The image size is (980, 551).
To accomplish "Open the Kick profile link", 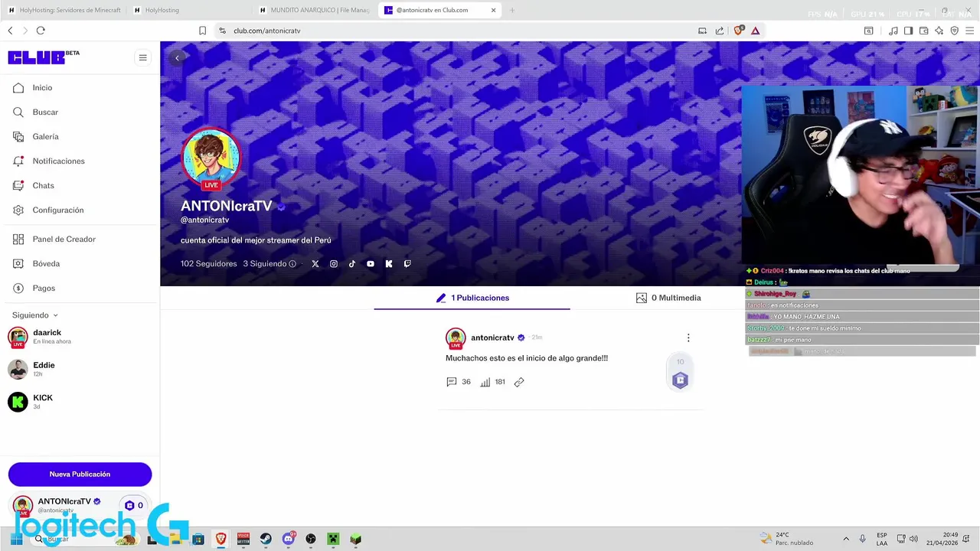I will pyautogui.click(x=389, y=264).
